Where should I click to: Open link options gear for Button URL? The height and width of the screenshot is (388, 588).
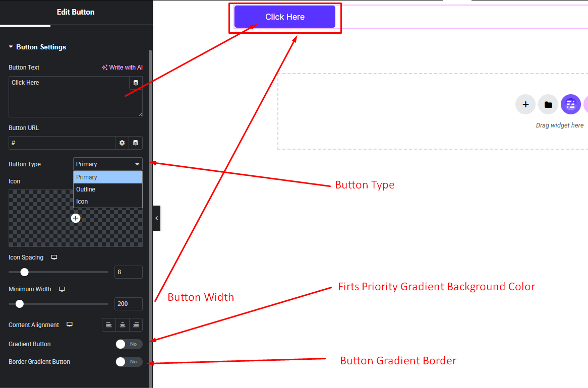pos(122,143)
